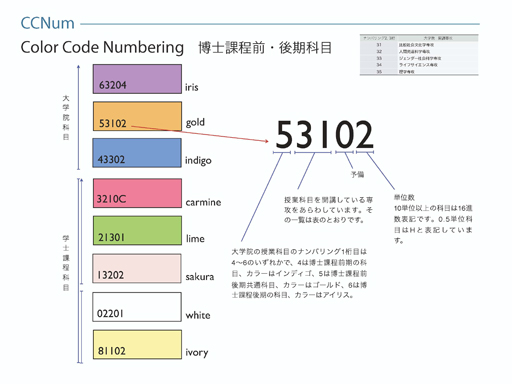Click the white swatch 02201

137,307
